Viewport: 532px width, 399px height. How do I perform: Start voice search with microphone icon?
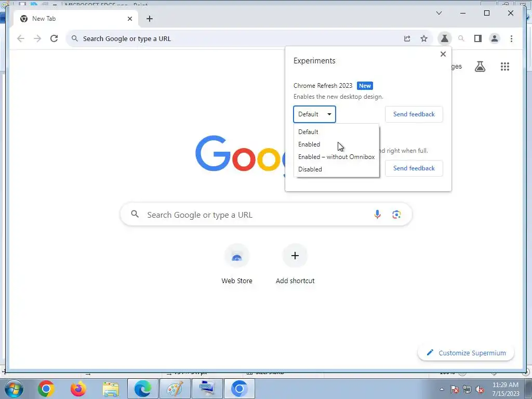click(377, 215)
